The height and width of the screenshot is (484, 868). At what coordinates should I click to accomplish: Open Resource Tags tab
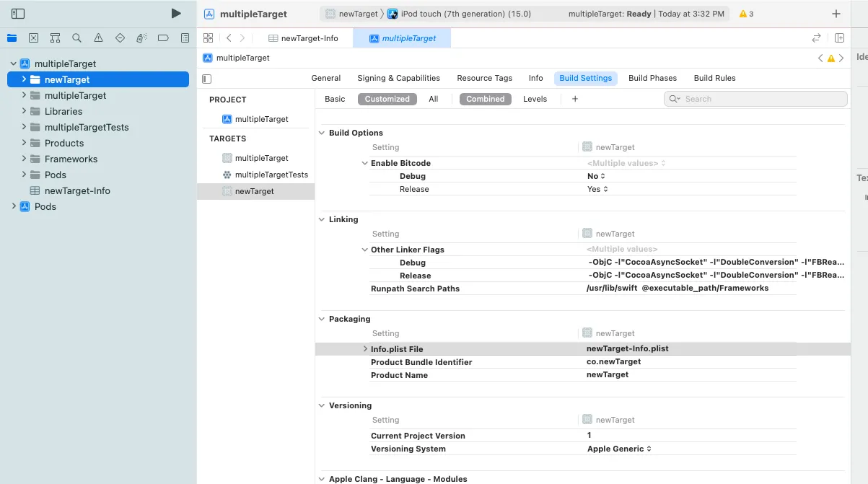click(x=484, y=78)
